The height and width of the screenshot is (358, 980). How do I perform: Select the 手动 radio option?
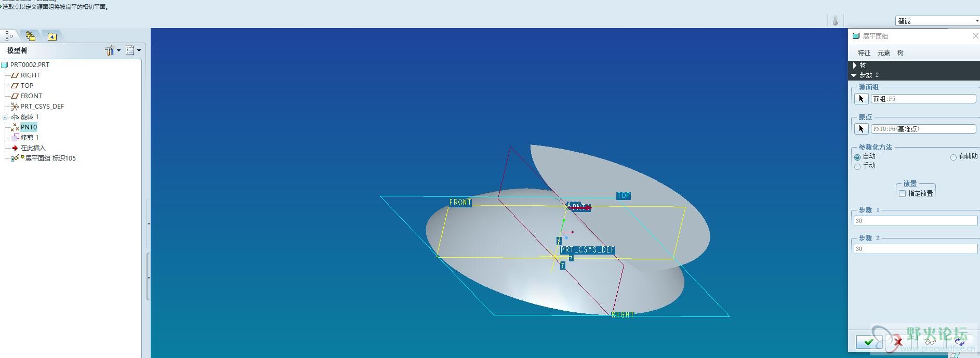(x=857, y=166)
